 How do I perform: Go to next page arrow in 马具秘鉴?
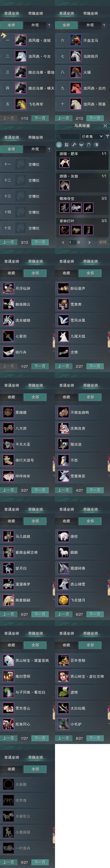point(89,242)
